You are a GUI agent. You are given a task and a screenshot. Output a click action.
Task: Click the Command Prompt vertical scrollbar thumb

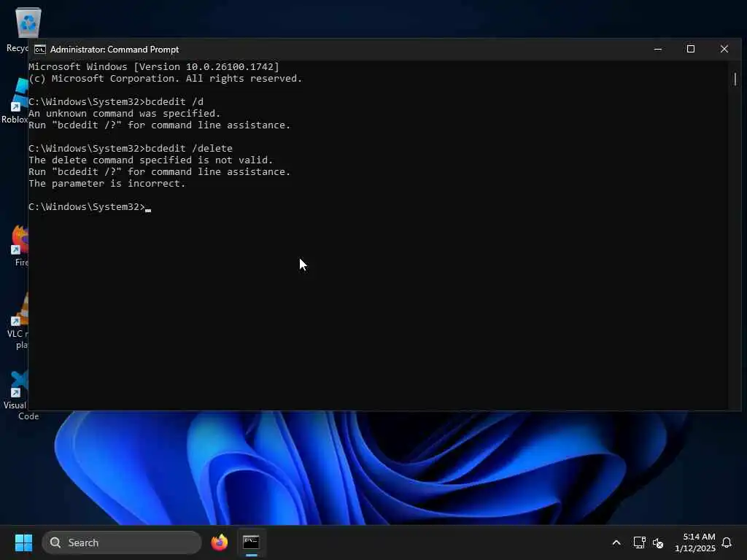(735, 79)
